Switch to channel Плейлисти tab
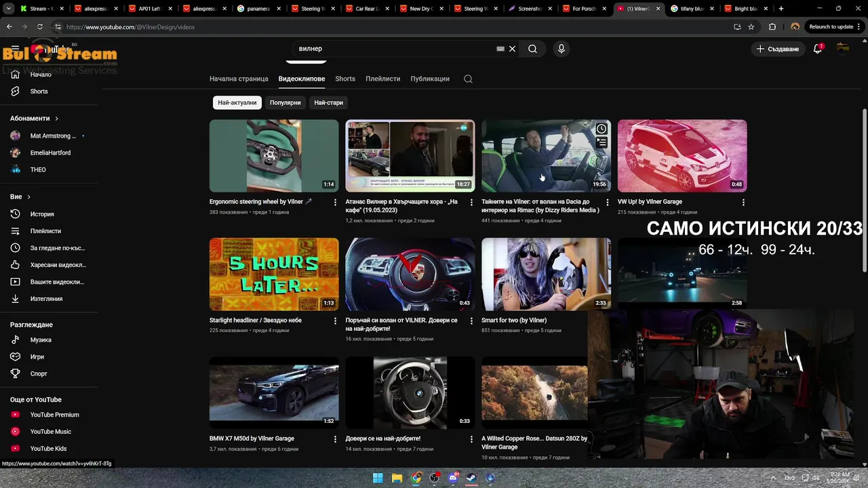Viewport: 868px width, 488px height. pos(383,79)
